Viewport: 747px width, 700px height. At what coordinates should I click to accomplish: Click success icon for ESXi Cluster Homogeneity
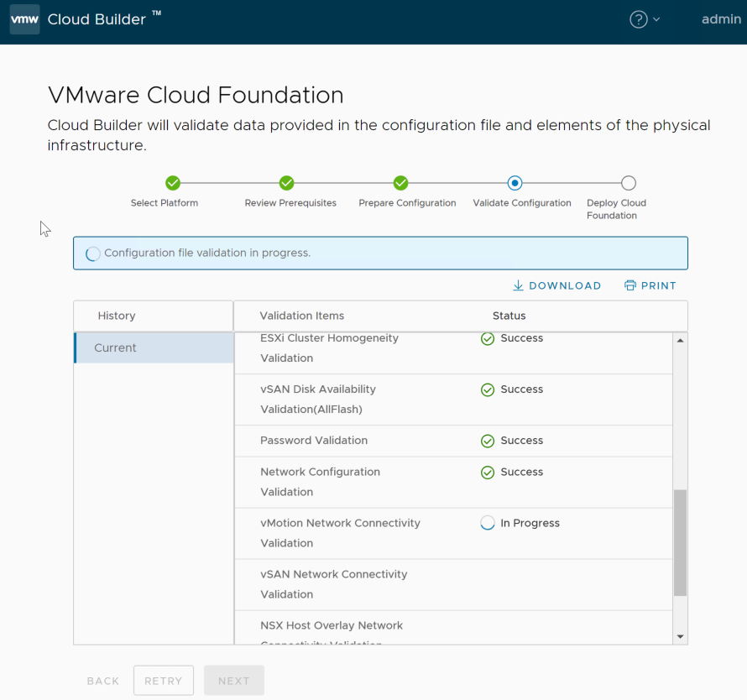pyautogui.click(x=488, y=339)
